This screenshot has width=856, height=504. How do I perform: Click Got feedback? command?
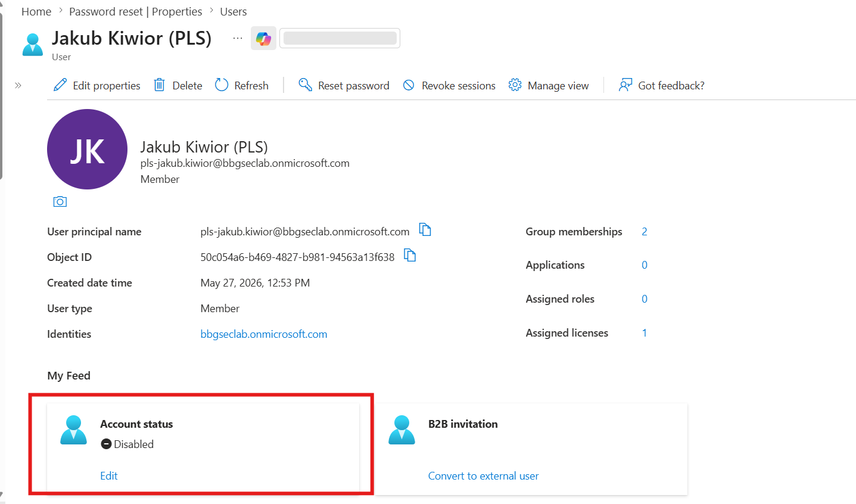coord(671,86)
